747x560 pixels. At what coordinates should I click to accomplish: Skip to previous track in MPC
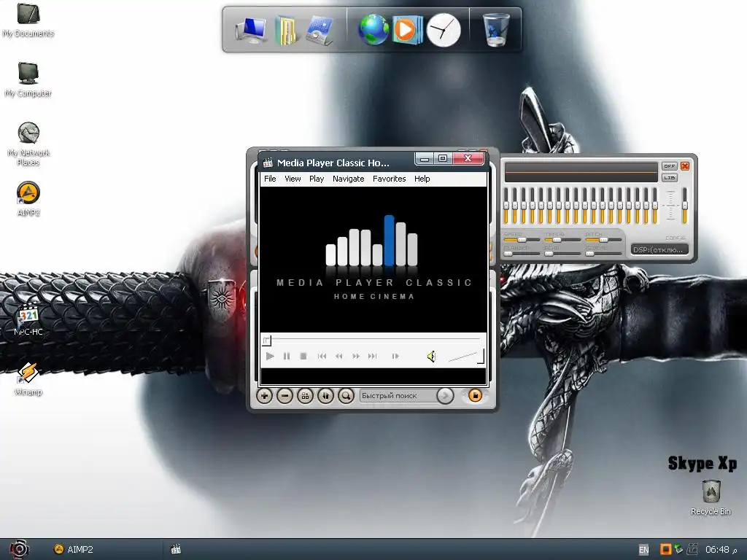pos(322,356)
